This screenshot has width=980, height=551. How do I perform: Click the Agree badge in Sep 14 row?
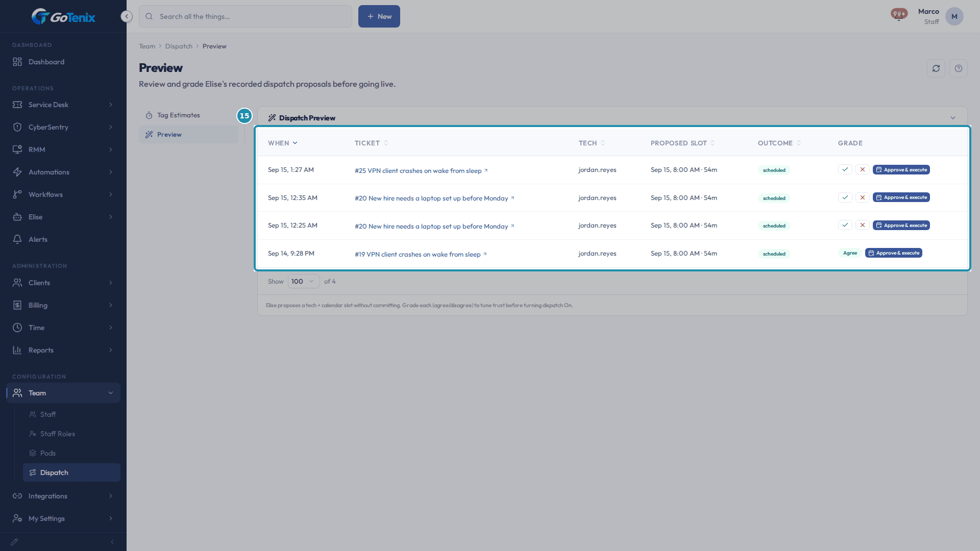[850, 253]
